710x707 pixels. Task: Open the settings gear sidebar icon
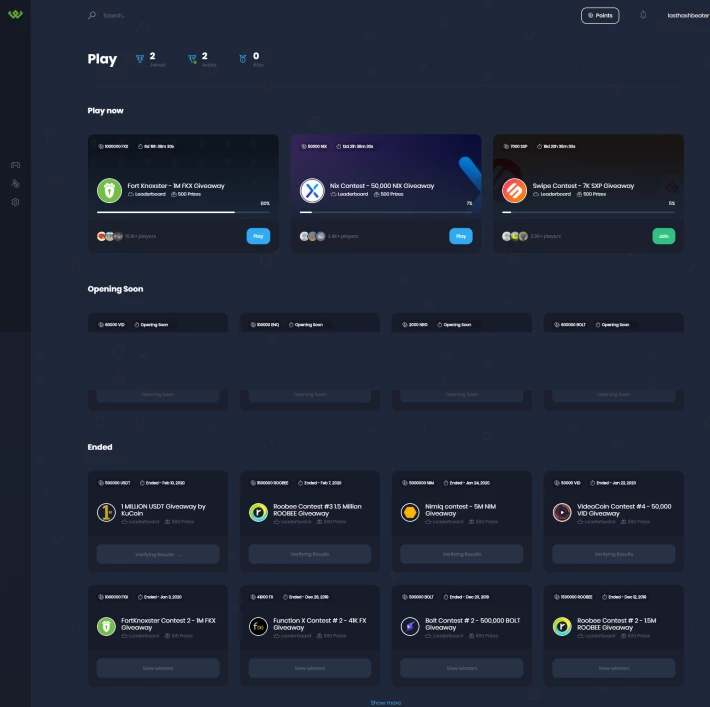click(15, 202)
